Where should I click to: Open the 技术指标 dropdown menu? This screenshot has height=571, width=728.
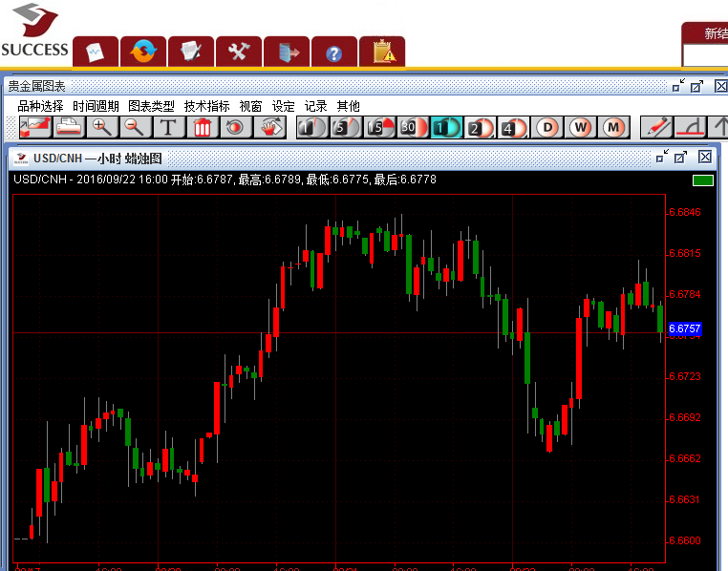pos(206,106)
